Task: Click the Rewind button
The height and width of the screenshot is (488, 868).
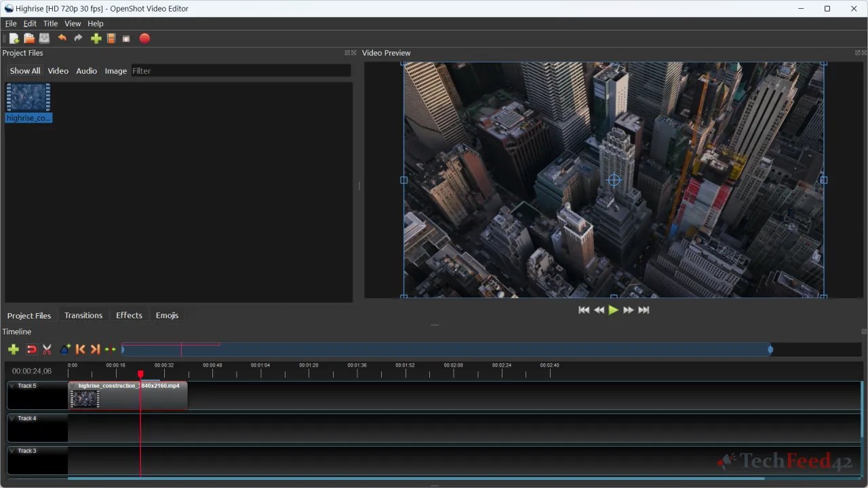Action: tap(599, 310)
